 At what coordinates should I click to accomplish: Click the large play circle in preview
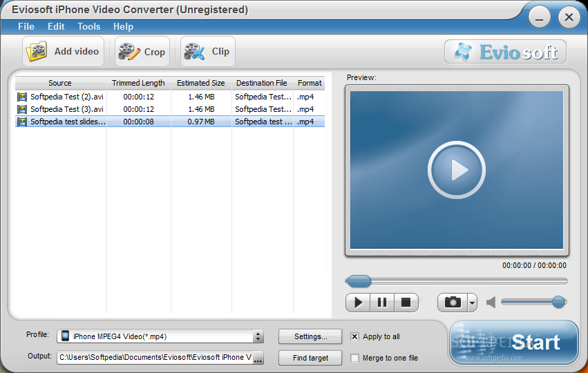(457, 170)
